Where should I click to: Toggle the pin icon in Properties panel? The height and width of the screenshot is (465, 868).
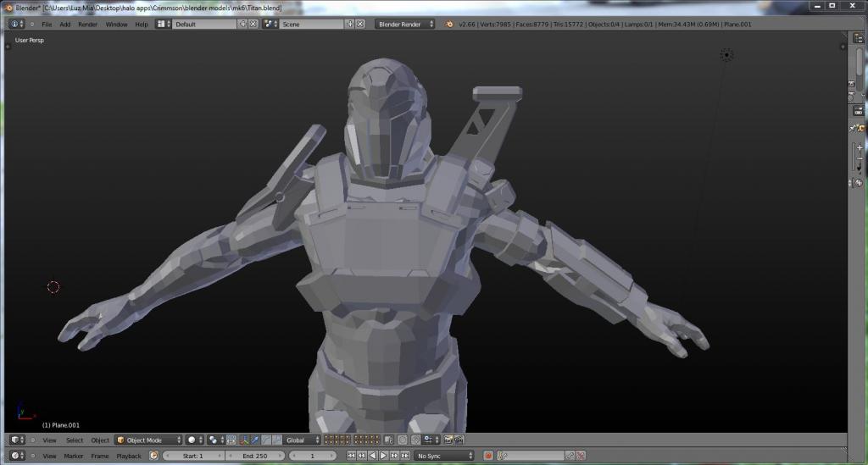853,128
